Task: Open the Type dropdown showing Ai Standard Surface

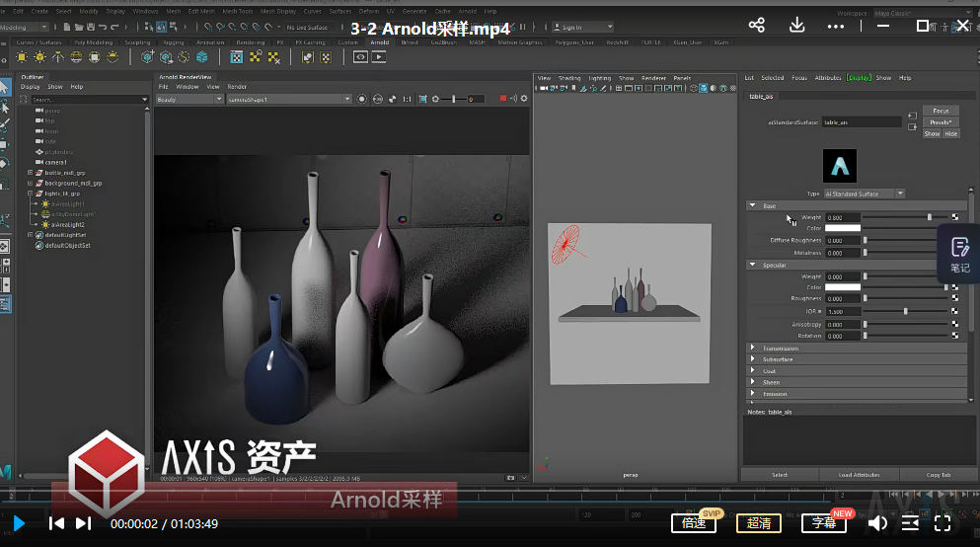Action: tap(864, 194)
